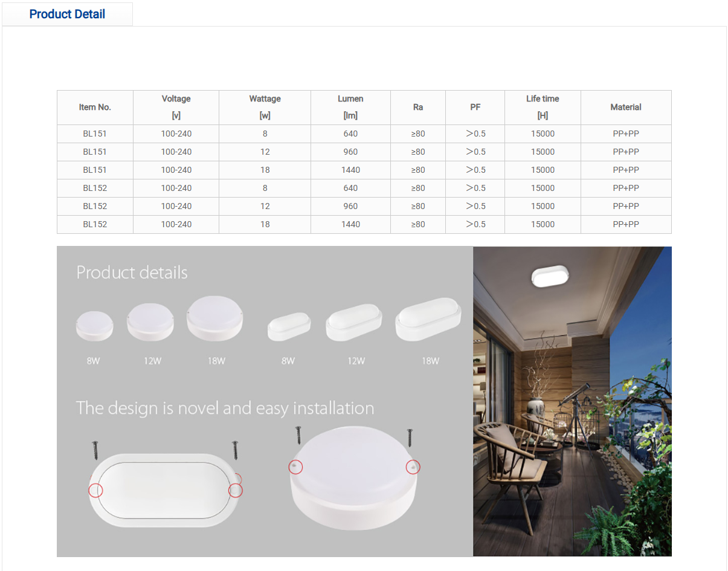Image resolution: width=728 pixels, height=571 pixels.
Task: Select BL152 in the 18 watt row
Action: pos(95,224)
